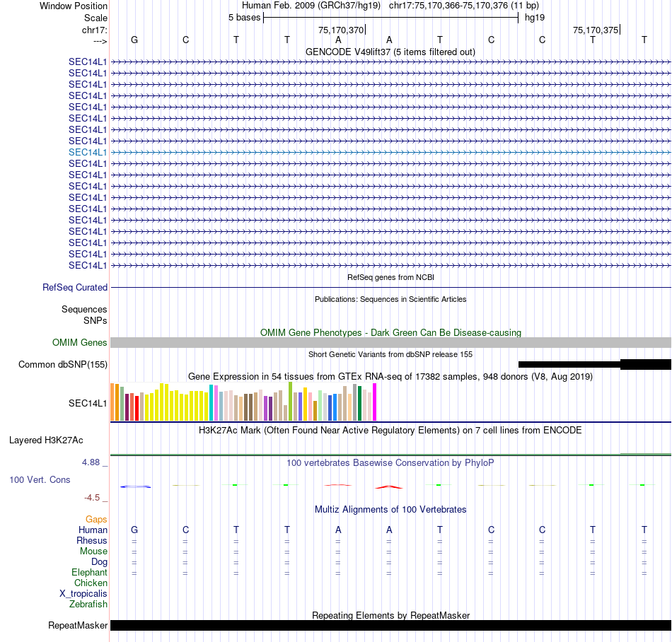Click the blue PhyloP conservation bar
Viewport: 672px width, 642px height.
coord(135,486)
